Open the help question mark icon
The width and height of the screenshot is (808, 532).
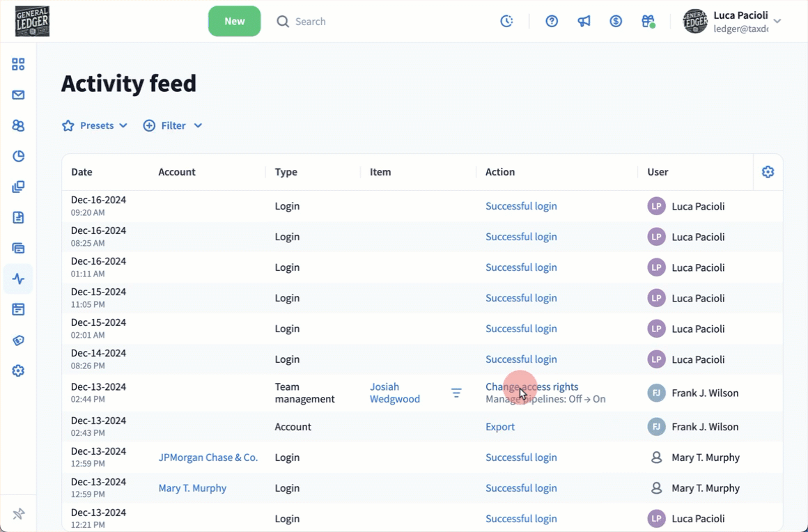[x=552, y=22]
